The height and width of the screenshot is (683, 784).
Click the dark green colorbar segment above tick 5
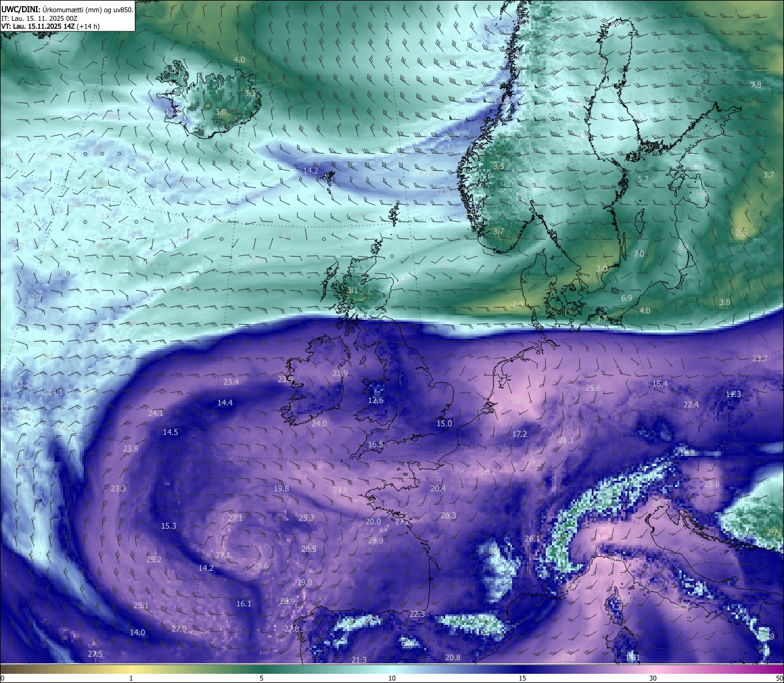[262, 669]
